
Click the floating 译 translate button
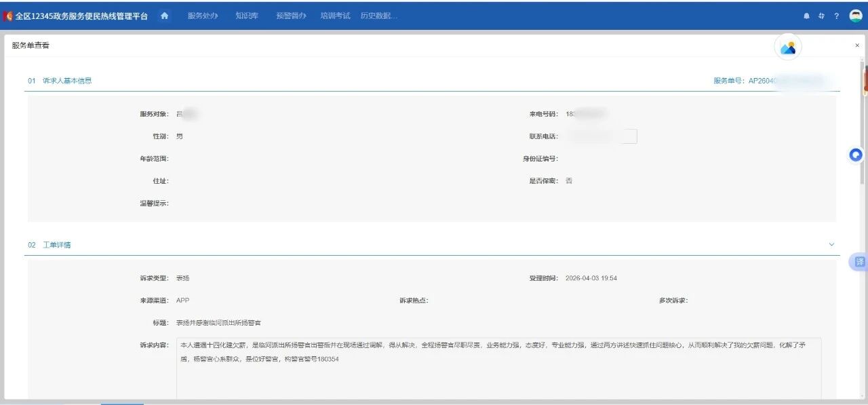click(859, 262)
